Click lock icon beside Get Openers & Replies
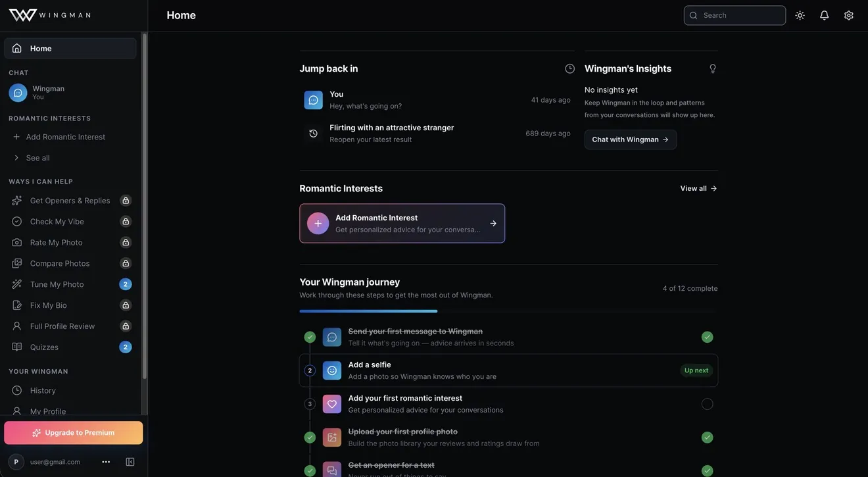This screenshot has height=477, width=868. pos(126,201)
